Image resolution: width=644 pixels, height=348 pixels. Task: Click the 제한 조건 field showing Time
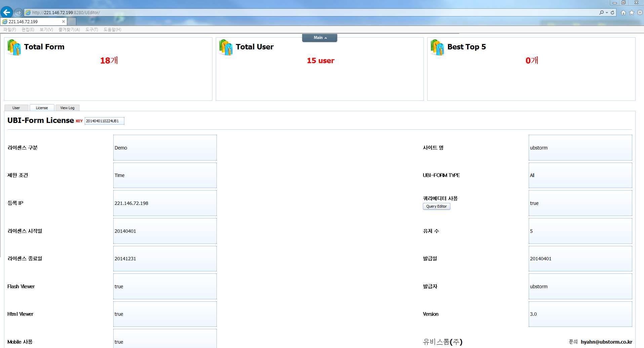(165, 175)
